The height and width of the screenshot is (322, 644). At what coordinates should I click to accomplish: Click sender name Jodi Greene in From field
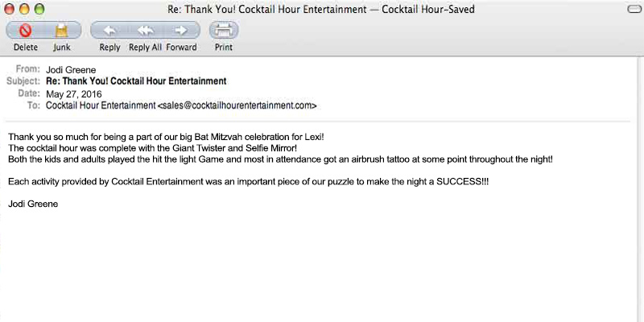72,70
